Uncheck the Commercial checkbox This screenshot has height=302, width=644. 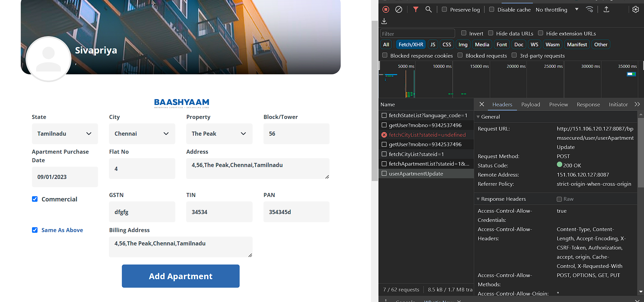coord(35,199)
